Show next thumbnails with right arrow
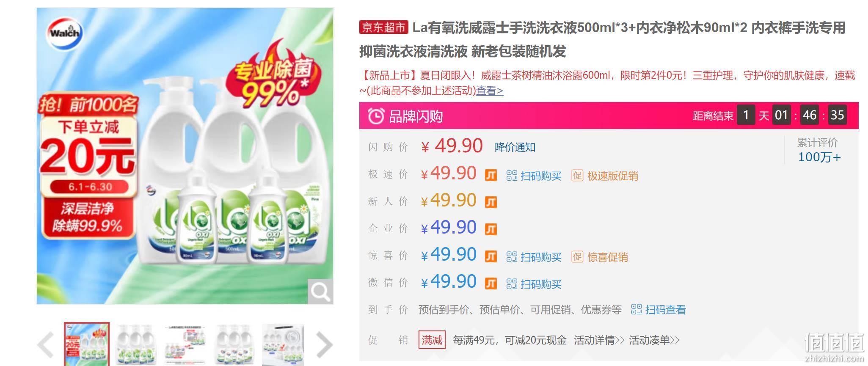 pos(324,344)
